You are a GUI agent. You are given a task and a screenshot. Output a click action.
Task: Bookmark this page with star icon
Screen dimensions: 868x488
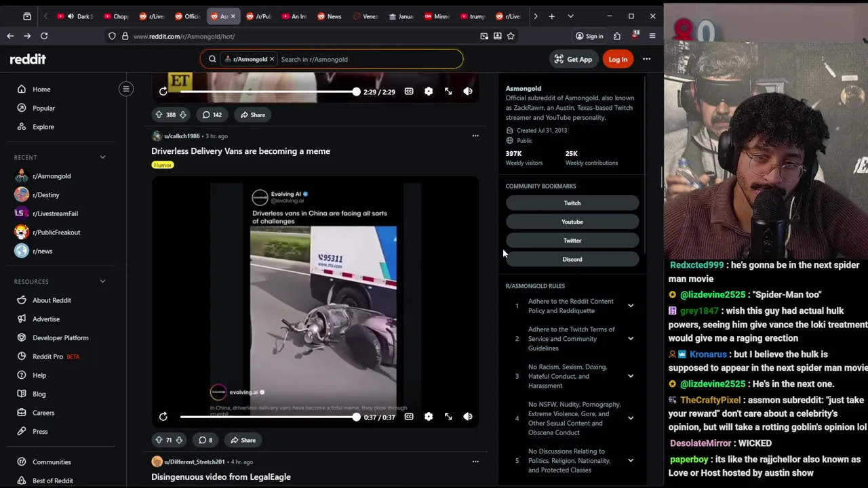point(511,36)
